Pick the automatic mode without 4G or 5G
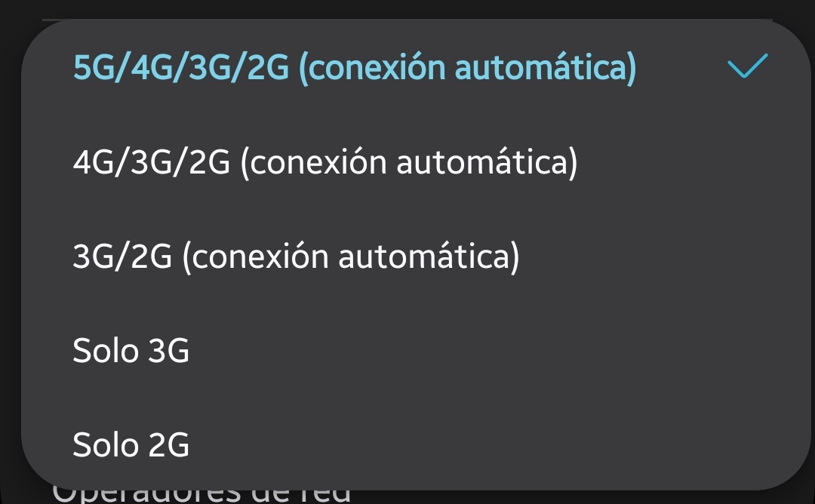The height and width of the screenshot is (504, 815). [296, 257]
